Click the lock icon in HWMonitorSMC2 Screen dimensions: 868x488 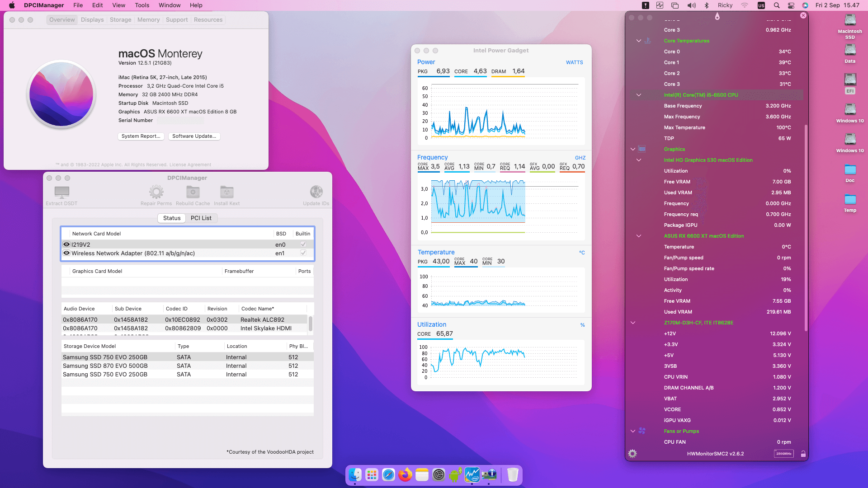coord(803,454)
